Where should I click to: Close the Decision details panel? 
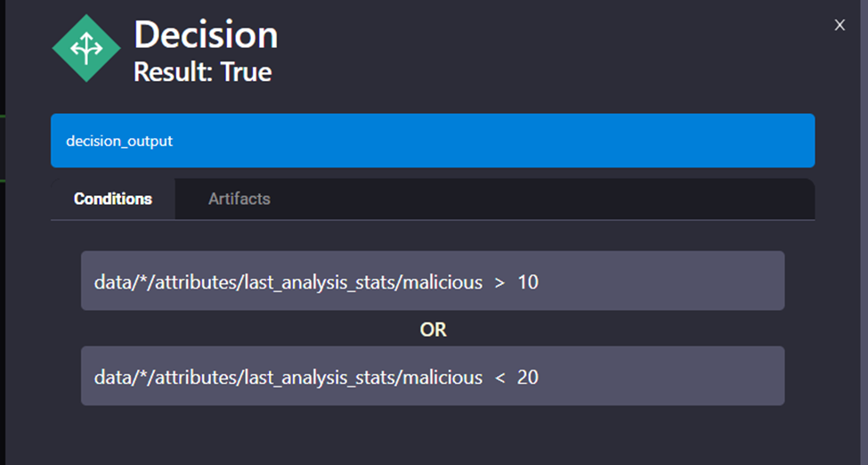[x=840, y=25]
